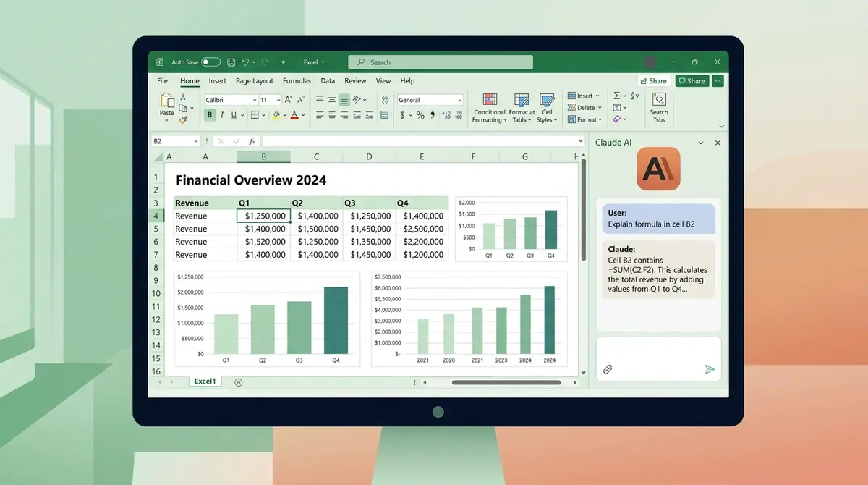Switch to the Page Layout tab

[255, 81]
